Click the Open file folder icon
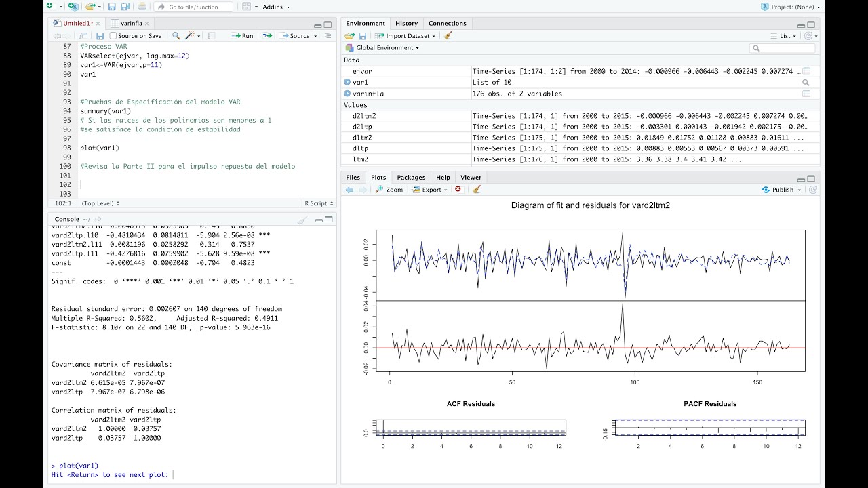This screenshot has height=488, width=868. 90,7
